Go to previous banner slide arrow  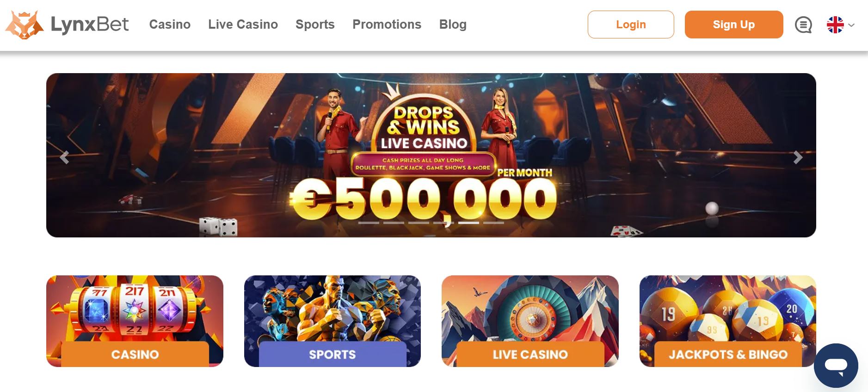(x=65, y=157)
